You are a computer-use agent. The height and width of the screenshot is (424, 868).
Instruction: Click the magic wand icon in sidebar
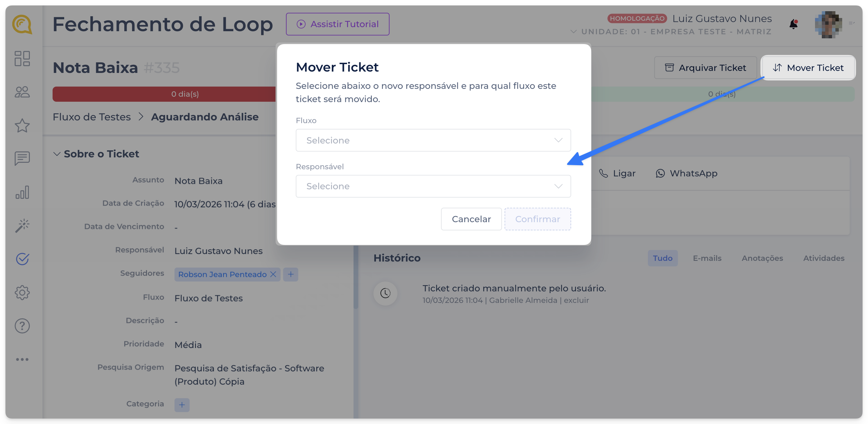point(22,226)
